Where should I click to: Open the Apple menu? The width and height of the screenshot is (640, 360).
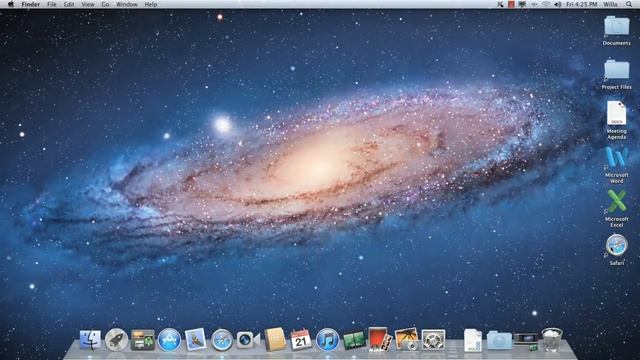click(x=11, y=4)
